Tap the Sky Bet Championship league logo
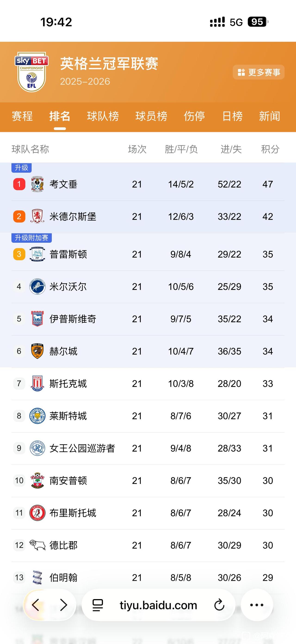The width and height of the screenshot is (296, 644). [x=31, y=72]
